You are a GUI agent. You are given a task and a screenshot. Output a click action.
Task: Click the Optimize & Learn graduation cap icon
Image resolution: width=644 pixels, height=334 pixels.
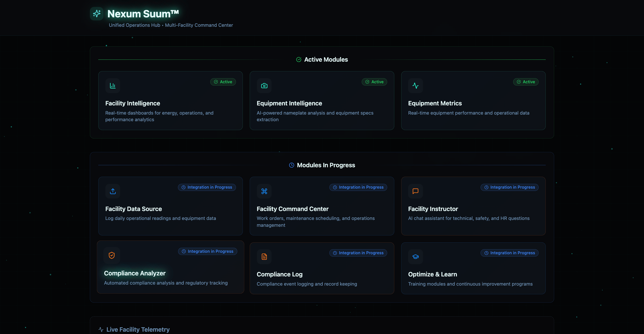pos(416,257)
